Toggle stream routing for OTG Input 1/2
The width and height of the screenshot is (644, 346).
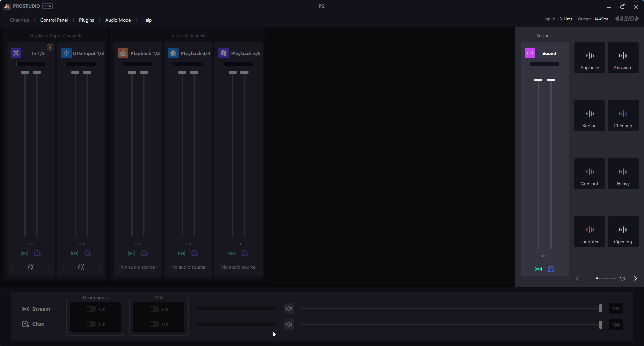pos(75,253)
